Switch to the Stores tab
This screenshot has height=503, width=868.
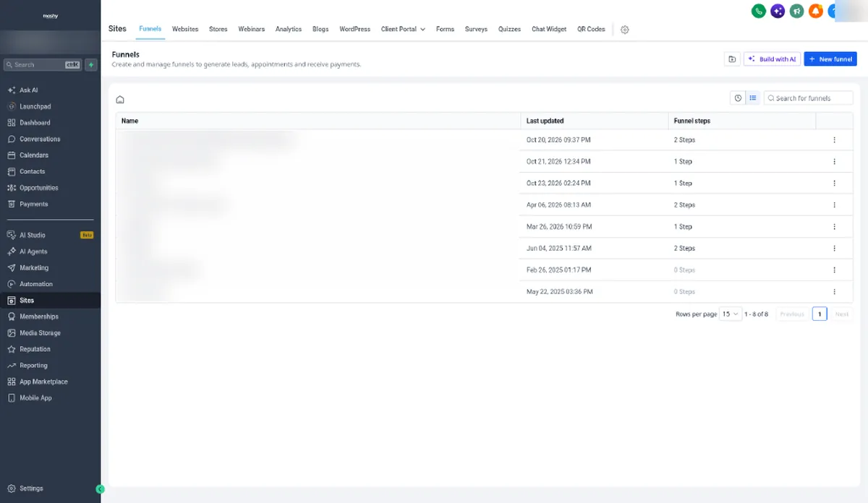[218, 29]
